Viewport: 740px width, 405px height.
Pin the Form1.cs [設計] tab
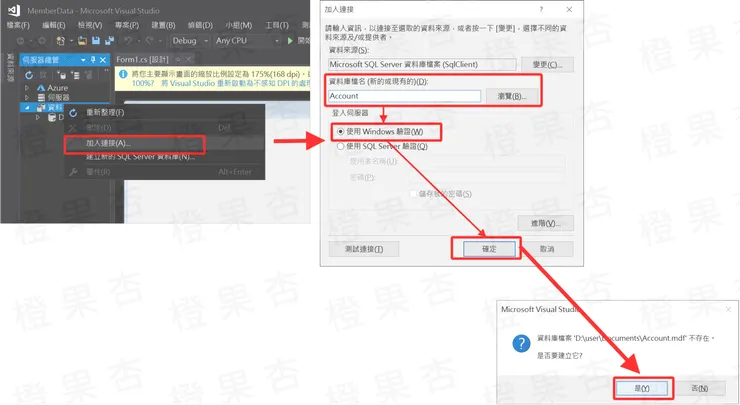[x=178, y=59]
